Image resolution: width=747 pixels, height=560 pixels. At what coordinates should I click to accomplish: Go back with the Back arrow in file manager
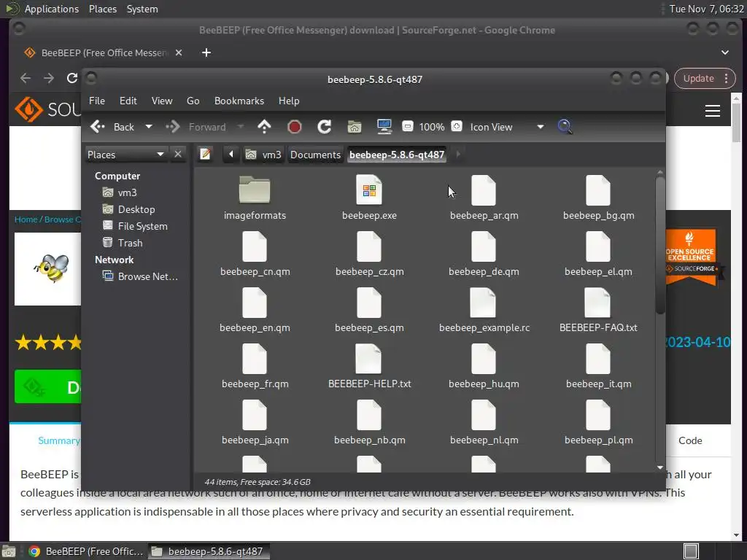[x=112, y=127]
